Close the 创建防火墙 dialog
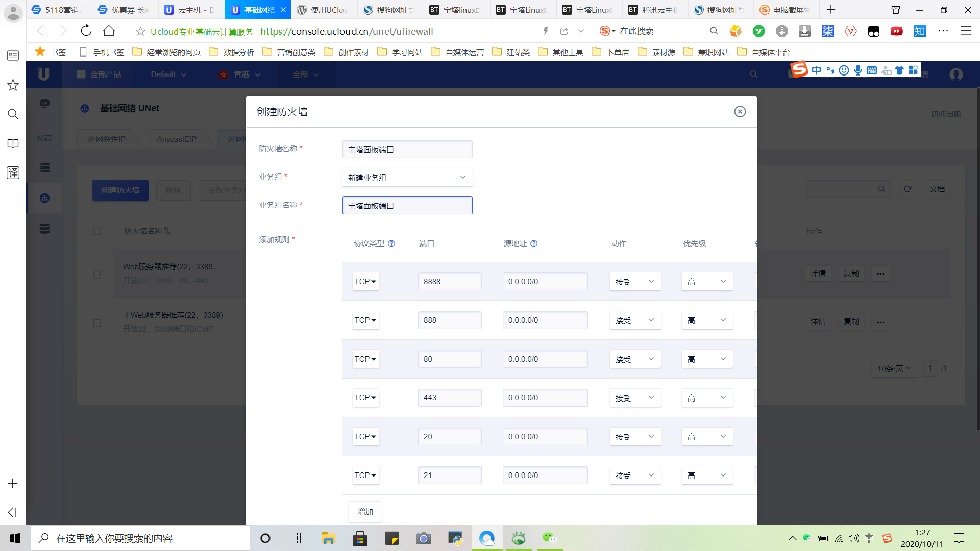 click(740, 112)
